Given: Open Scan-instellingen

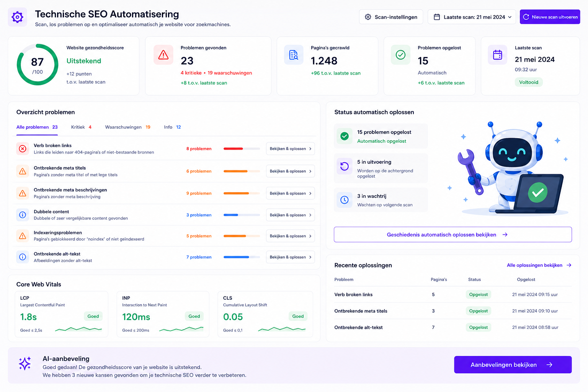Looking at the screenshot, I should [391, 17].
